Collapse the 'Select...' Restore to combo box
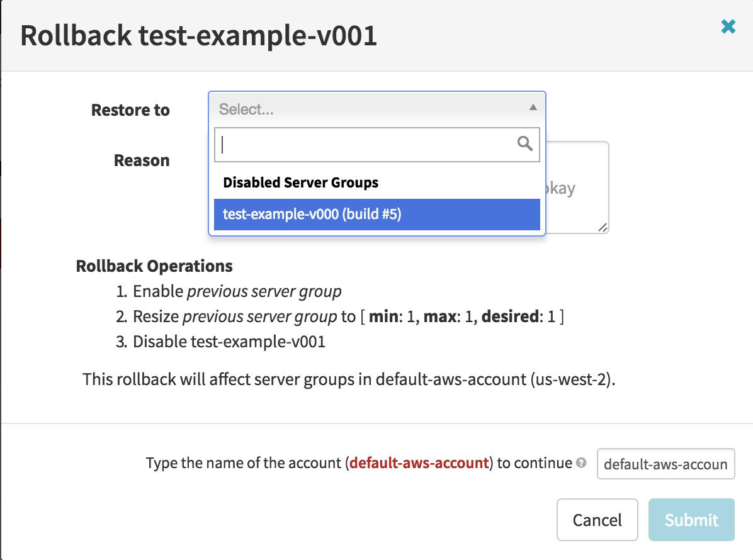 (x=376, y=109)
